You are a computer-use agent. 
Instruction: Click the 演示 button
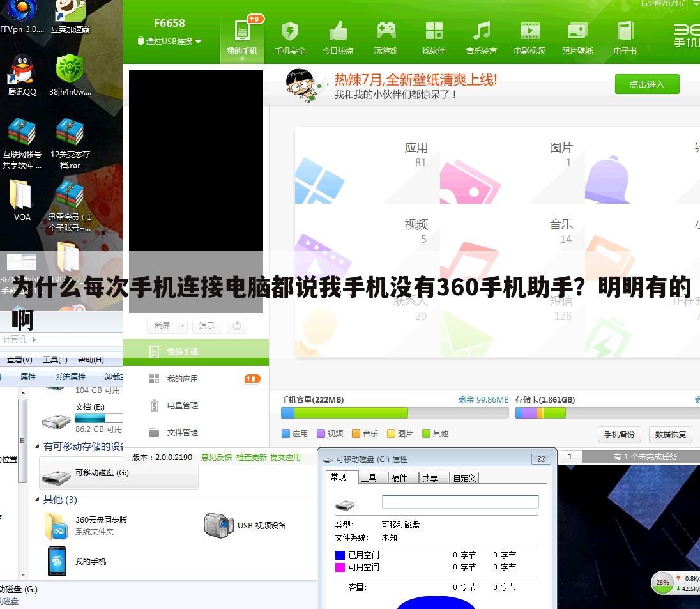(207, 326)
